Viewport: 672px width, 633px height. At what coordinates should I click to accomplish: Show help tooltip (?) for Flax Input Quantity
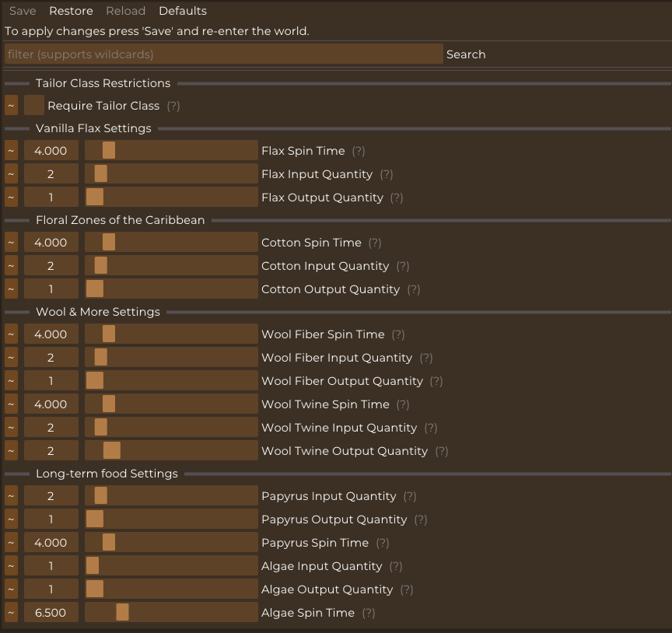[x=387, y=174]
